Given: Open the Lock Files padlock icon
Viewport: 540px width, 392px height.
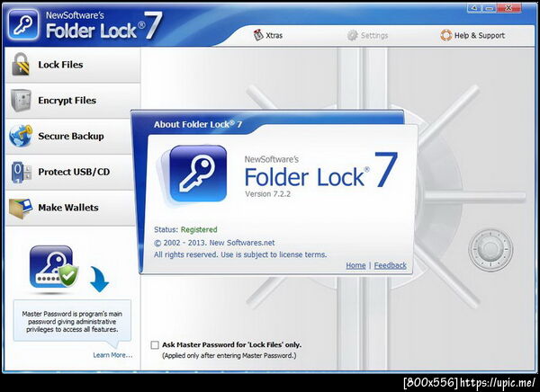Looking at the screenshot, I should 21,65.
